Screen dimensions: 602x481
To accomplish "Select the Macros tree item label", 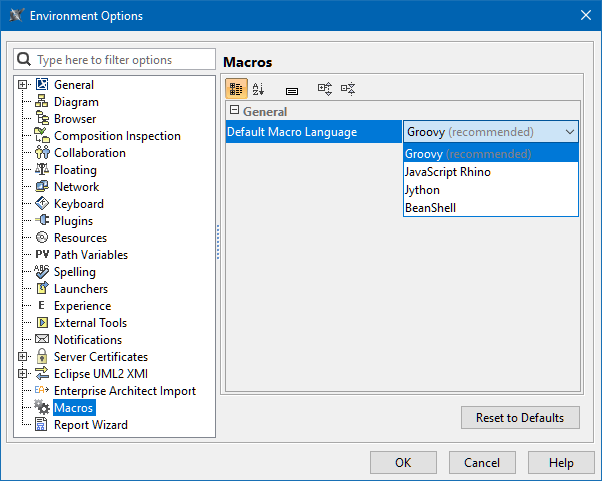I will click(x=73, y=407).
